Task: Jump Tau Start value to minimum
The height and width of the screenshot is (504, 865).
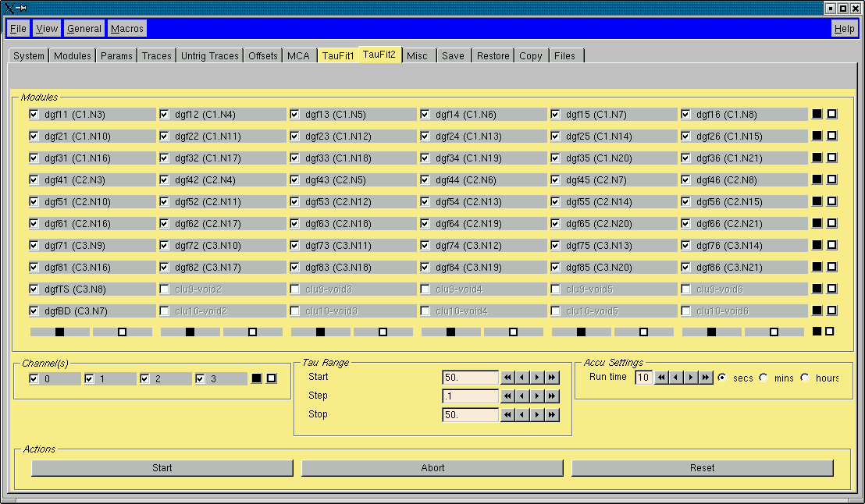Action: [507, 377]
